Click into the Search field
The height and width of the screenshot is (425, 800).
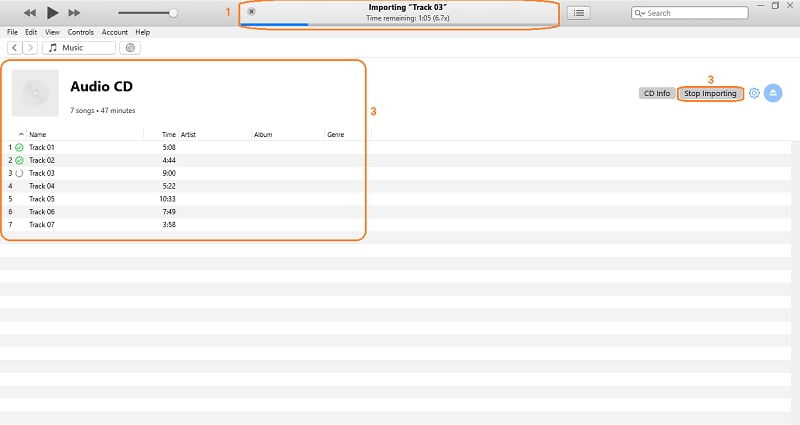690,13
